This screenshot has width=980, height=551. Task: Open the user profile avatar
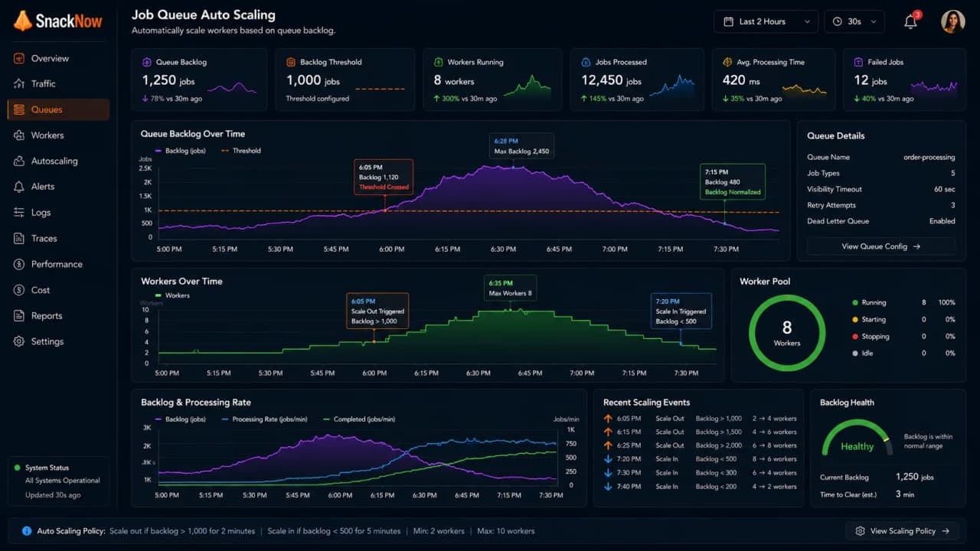[952, 21]
